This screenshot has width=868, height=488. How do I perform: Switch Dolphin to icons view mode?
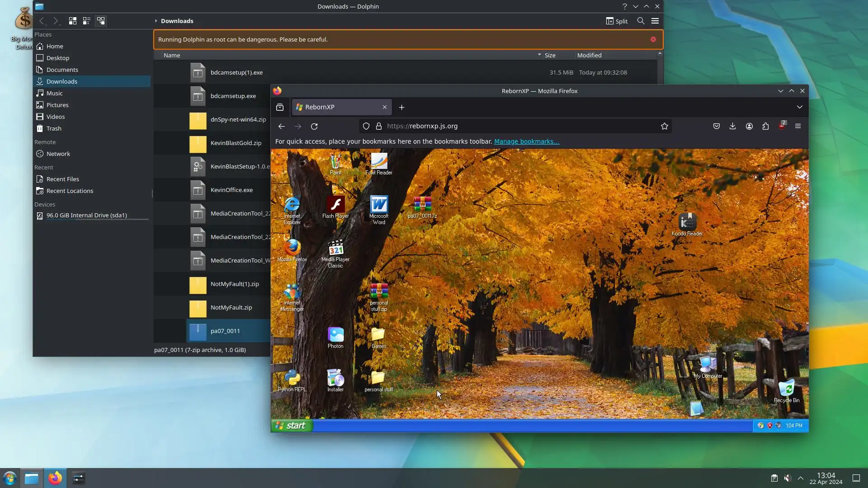72,21
